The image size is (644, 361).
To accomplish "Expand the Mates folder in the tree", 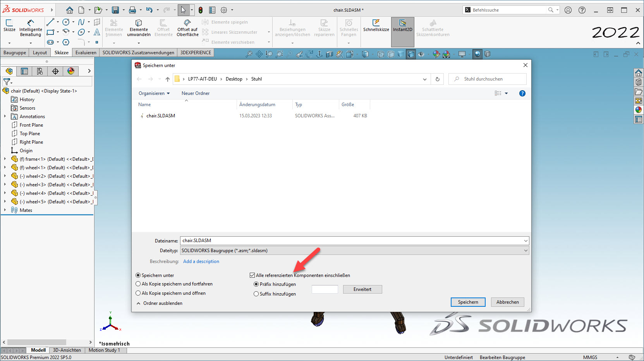I will (x=5, y=210).
